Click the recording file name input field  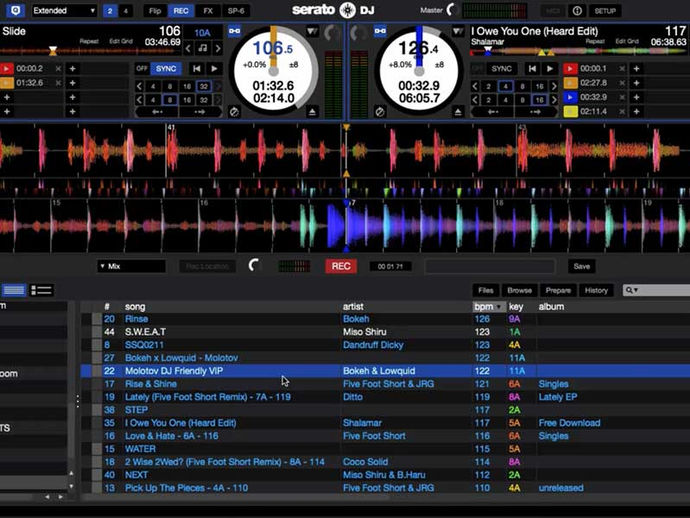(489, 266)
